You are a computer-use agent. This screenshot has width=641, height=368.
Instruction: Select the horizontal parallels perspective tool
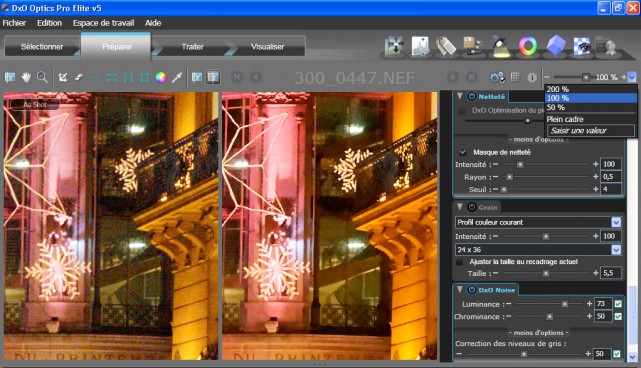click(x=112, y=77)
